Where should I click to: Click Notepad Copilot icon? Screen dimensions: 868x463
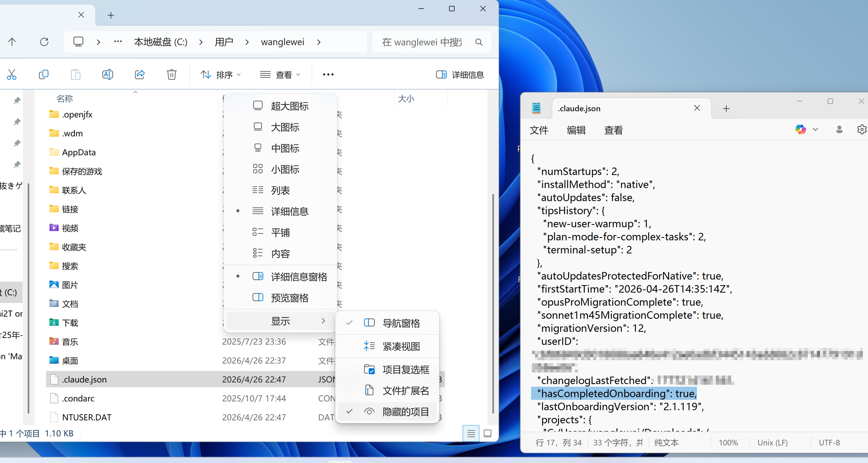click(x=800, y=129)
